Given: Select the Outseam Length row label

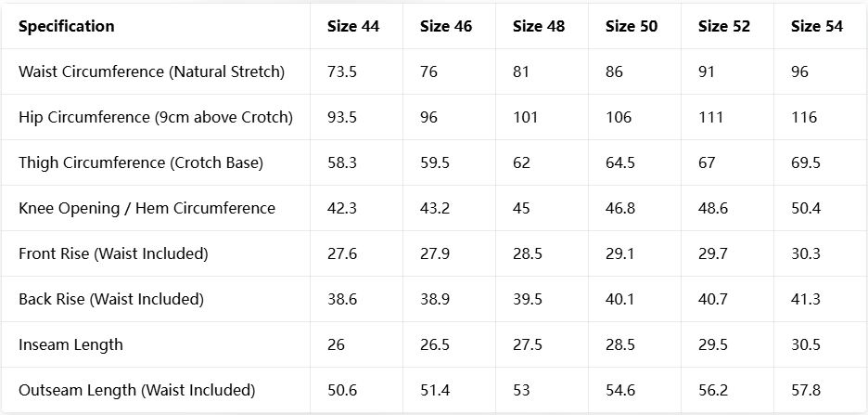Looking at the screenshot, I should 136,390.
